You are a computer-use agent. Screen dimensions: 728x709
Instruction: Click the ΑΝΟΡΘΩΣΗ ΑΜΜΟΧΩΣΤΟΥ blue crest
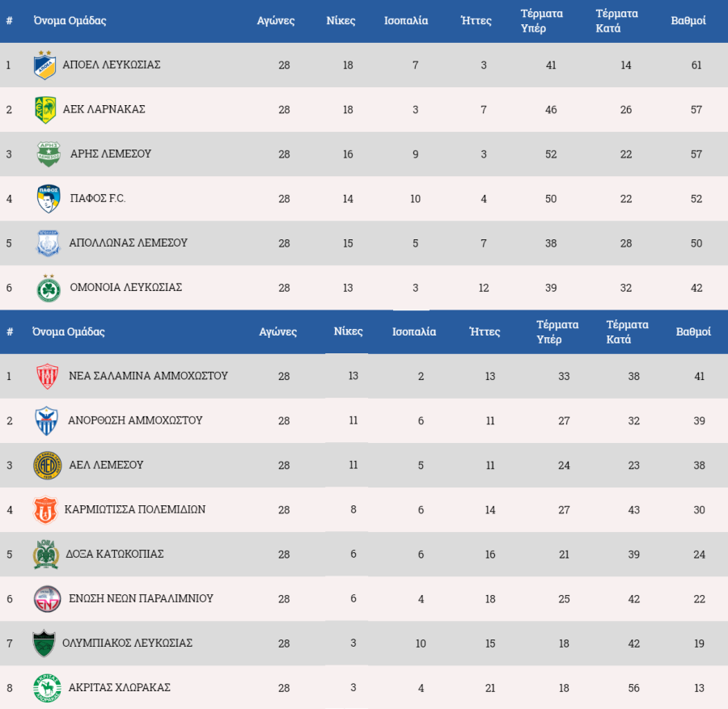tap(46, 421)
